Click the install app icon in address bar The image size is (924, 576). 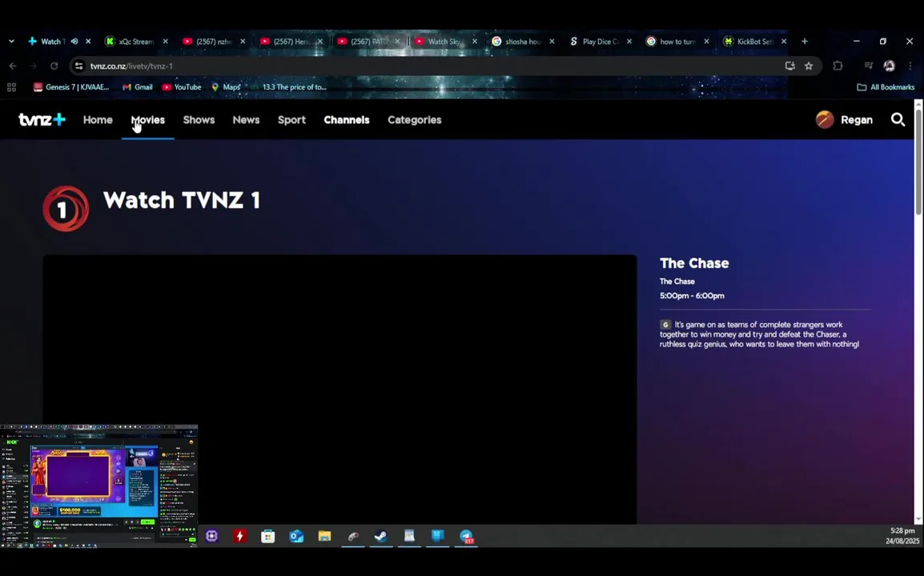coord(789,66)
